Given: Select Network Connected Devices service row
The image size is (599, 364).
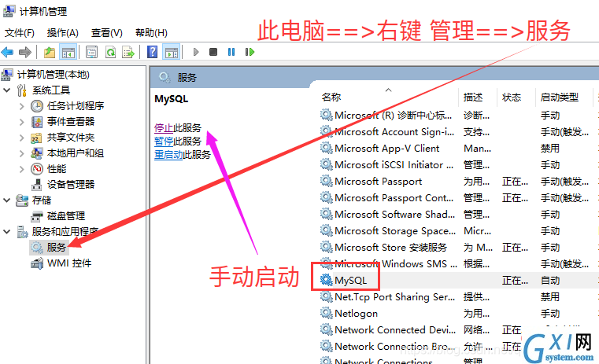Looking at the screenshot, I should (x=458, y=329).
